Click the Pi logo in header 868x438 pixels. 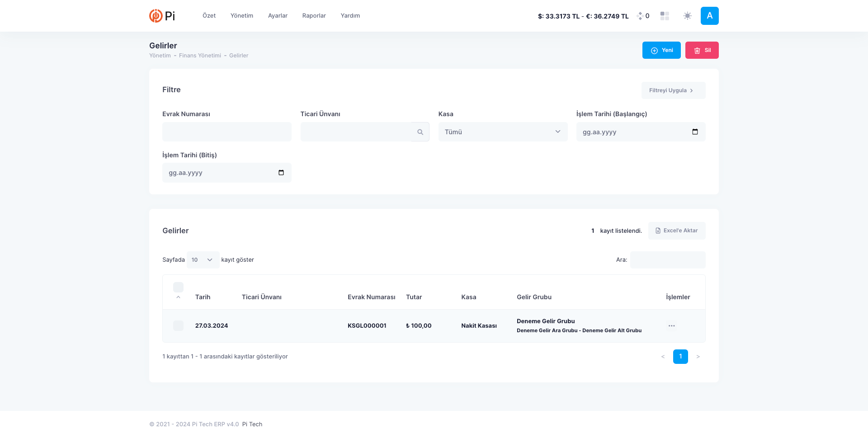(x=162, y=16)
